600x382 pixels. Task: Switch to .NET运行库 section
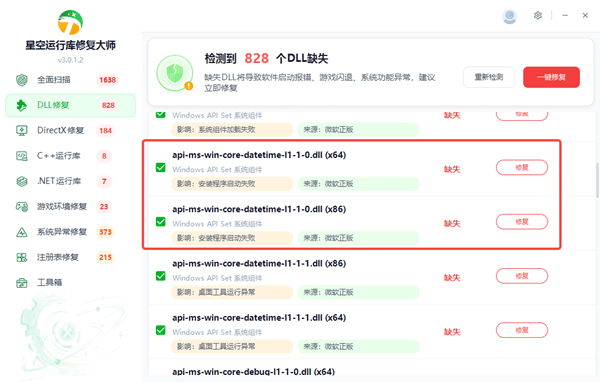(x=70, y=181)
